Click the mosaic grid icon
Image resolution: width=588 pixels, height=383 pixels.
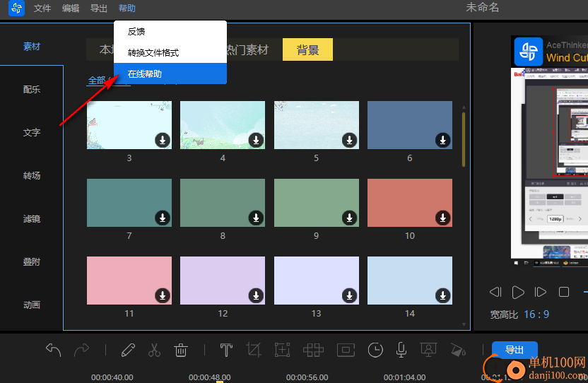[313, 350]
